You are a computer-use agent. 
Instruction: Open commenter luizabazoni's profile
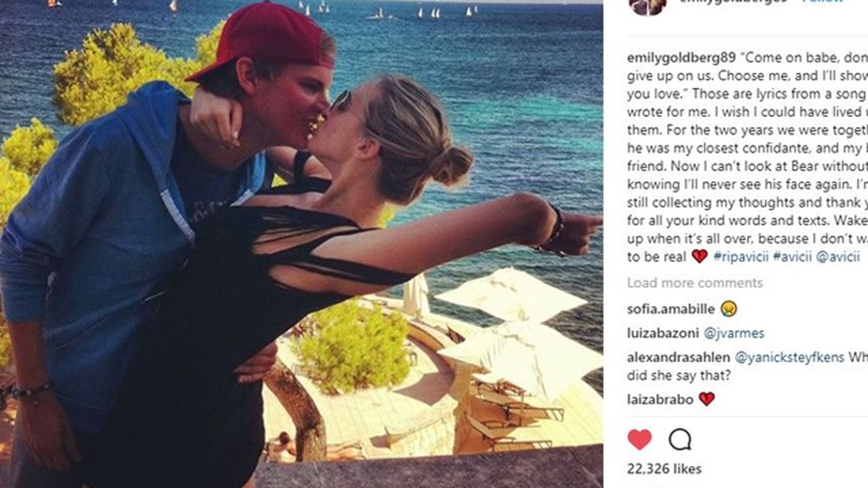click(663, 333)
